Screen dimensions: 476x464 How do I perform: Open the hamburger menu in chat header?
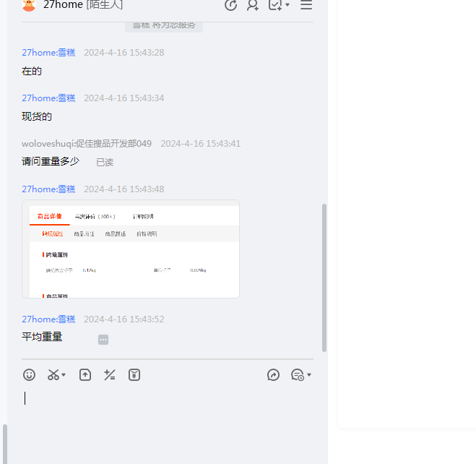tap(306, 5)
